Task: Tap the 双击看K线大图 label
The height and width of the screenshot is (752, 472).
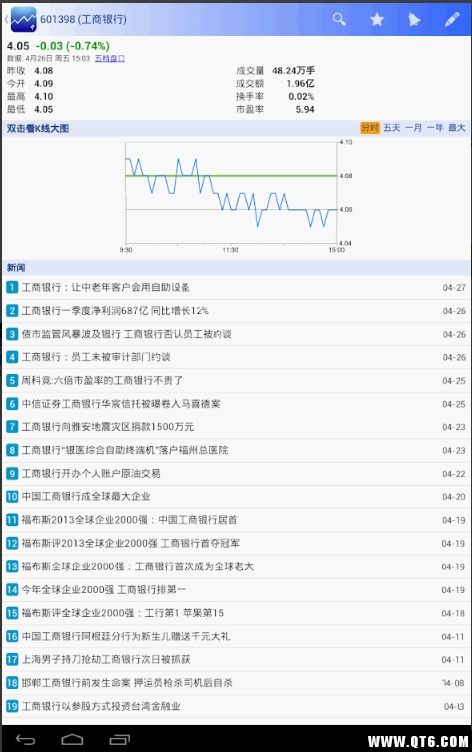Action: [38, 129]
